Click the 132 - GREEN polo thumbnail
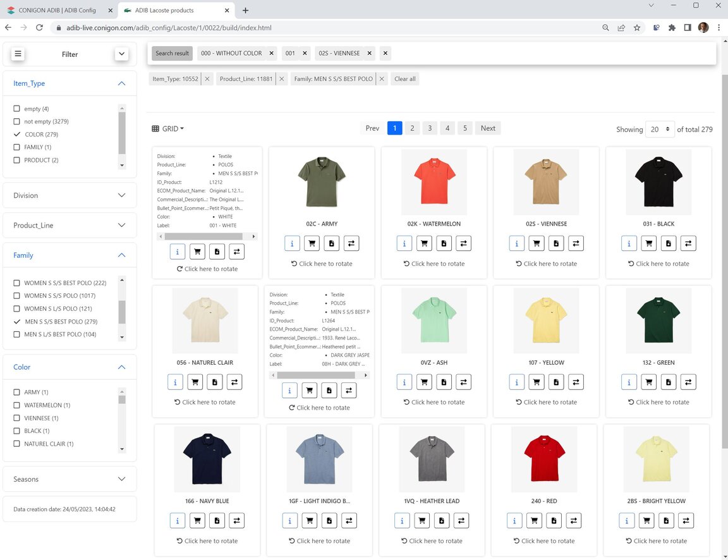The width and height of the screenshot is (728, 560). point(658,320)
